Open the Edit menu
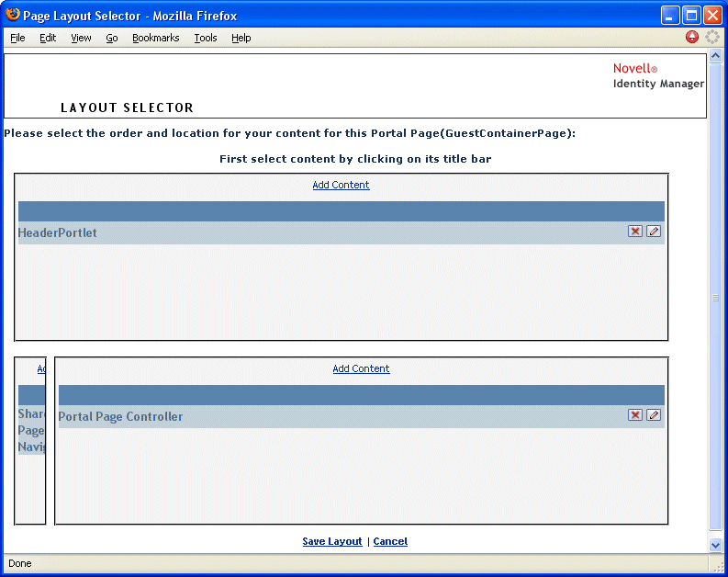This screenshot has height=577, width=728. [x=48, y=38]
